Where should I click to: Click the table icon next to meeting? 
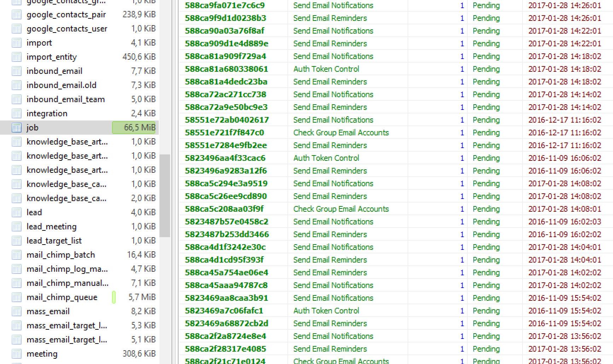17,353
